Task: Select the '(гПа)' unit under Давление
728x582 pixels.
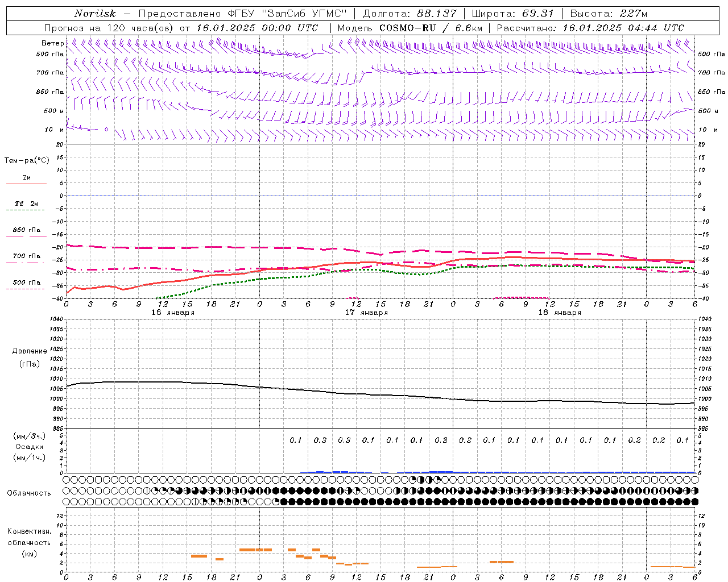Action: point(30,364)
